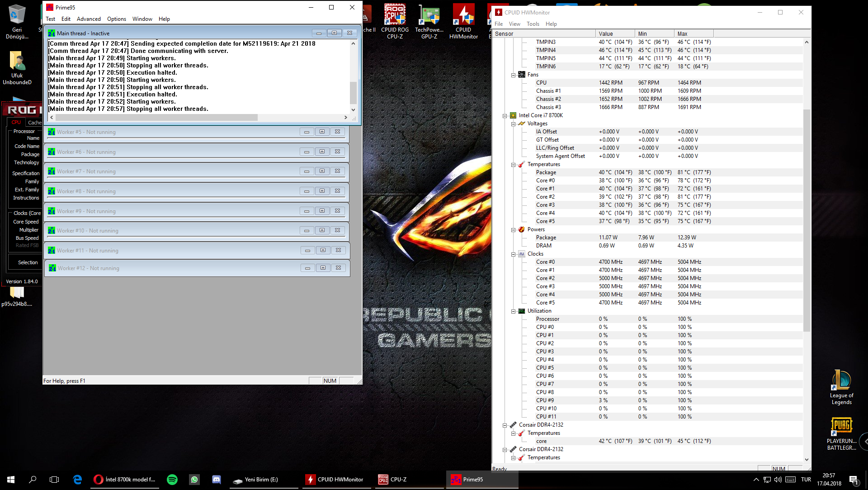This screenshot has width=868, height=490.
Task: Click TUR keyboard language indicator
Action: 806,480
